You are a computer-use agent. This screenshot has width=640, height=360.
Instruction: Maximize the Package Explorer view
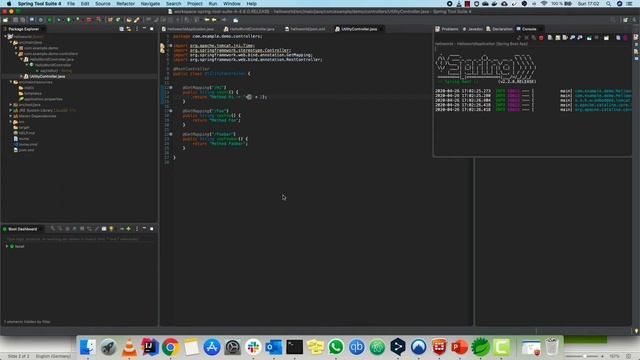(x=152, y=29)
